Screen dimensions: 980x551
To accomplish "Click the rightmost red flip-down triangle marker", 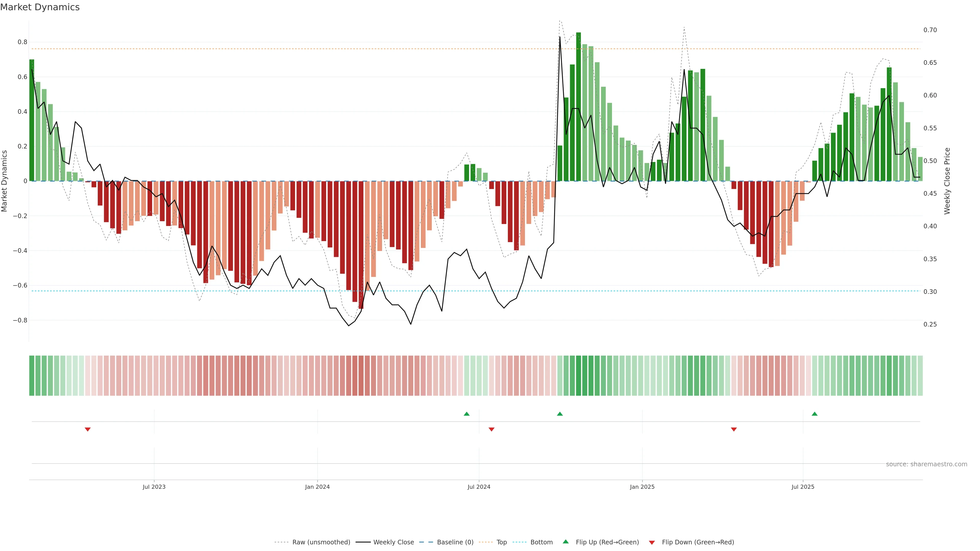I will (733, 429).
